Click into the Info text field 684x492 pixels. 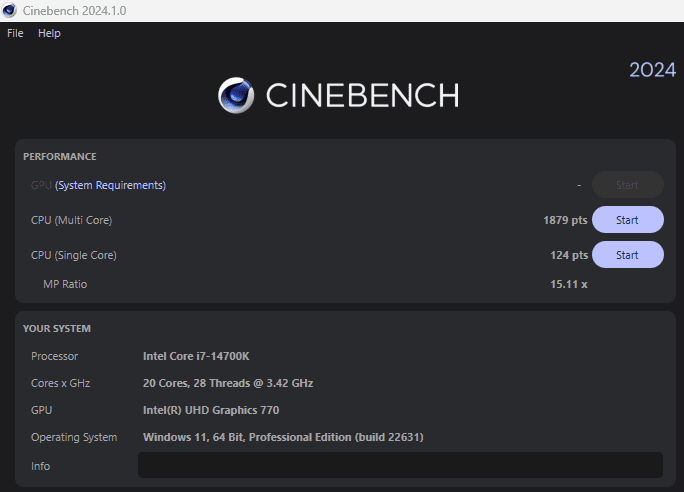(x=400, y=465)
